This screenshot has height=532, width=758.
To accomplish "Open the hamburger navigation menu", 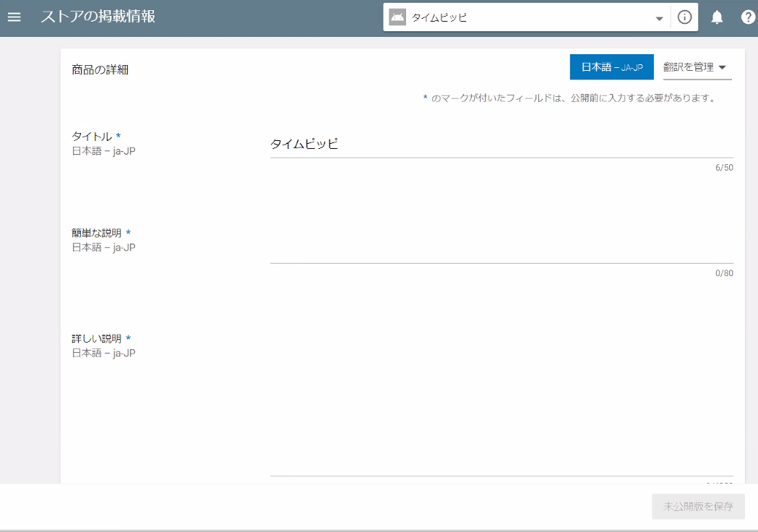I will (x=14, y=17).
